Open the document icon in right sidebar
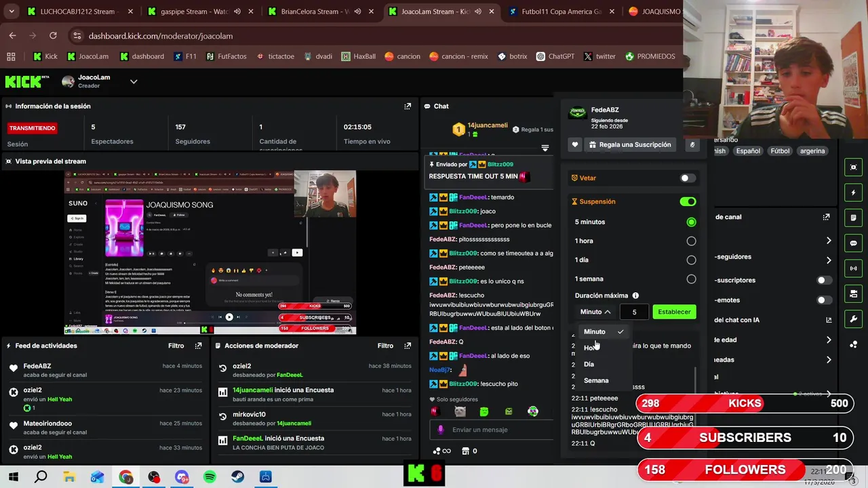The width and height of the screenshot is (868, 488). (853, 218)
